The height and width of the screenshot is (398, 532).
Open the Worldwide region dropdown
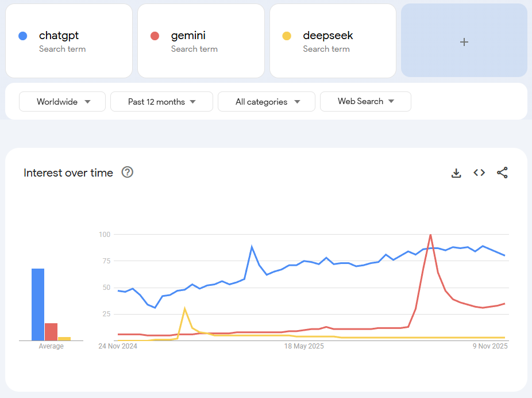click(63, 102)
